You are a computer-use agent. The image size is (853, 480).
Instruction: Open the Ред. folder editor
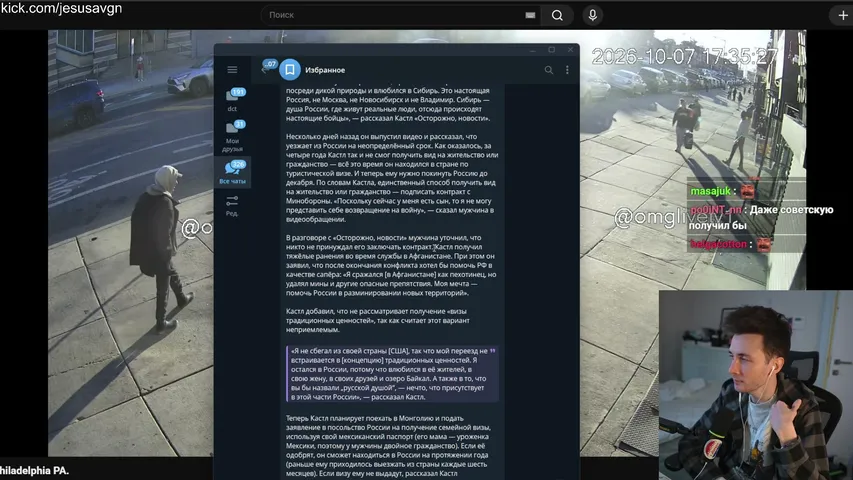tap(232, 206)
